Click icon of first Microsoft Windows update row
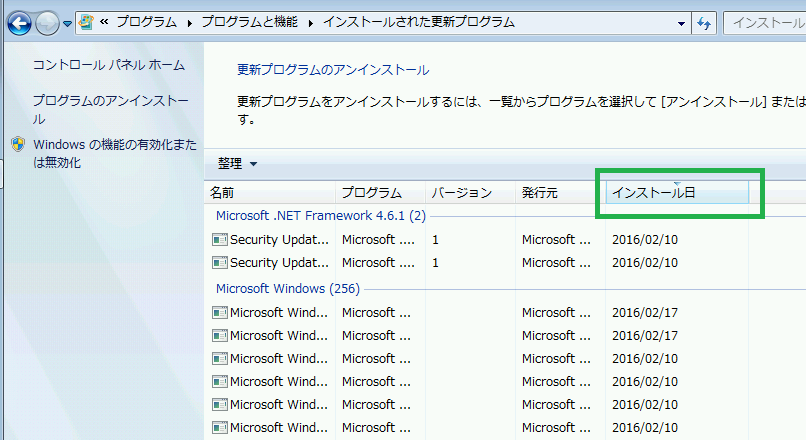 tap(220, 313)
